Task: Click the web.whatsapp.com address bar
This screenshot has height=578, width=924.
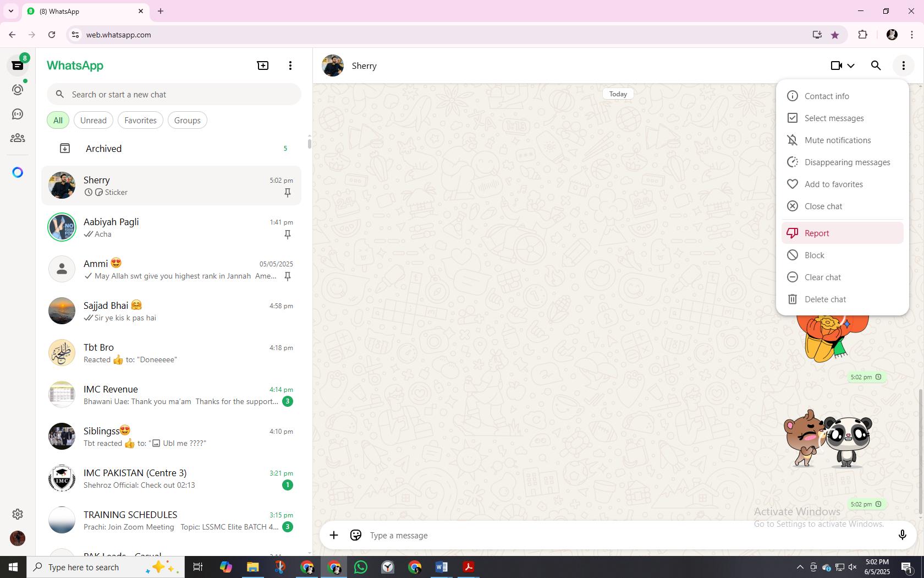Action: pos(440,35)
